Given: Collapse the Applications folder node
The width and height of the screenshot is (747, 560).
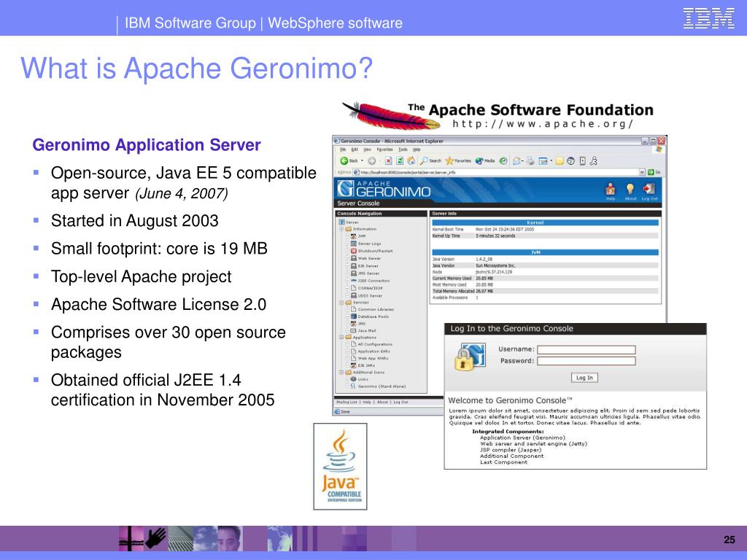Looking at the screenshot, I should (341, 337).
